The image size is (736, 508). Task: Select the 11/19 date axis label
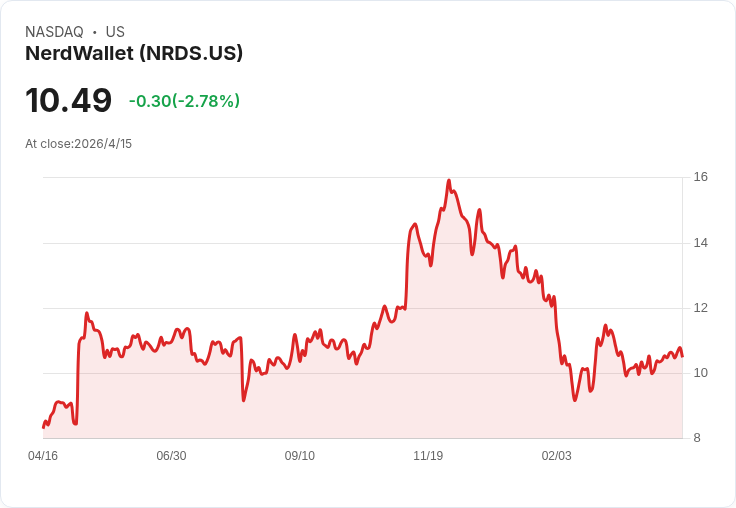click(428, 455)
